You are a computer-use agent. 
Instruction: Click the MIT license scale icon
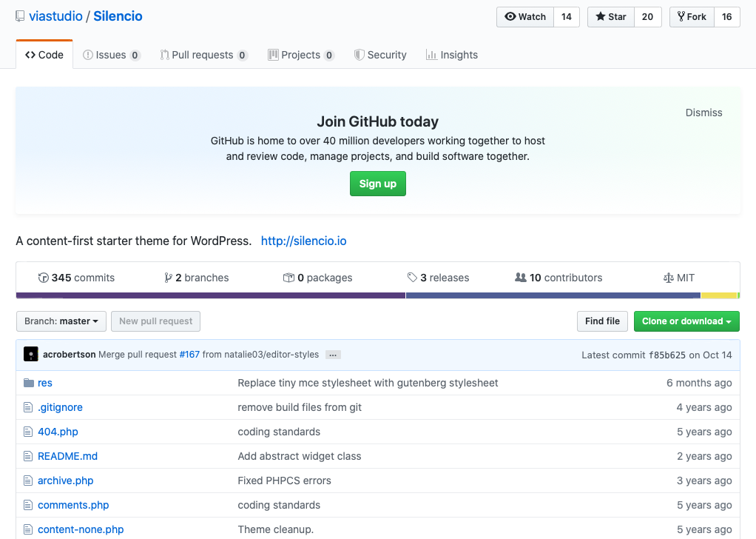(668, 278)
